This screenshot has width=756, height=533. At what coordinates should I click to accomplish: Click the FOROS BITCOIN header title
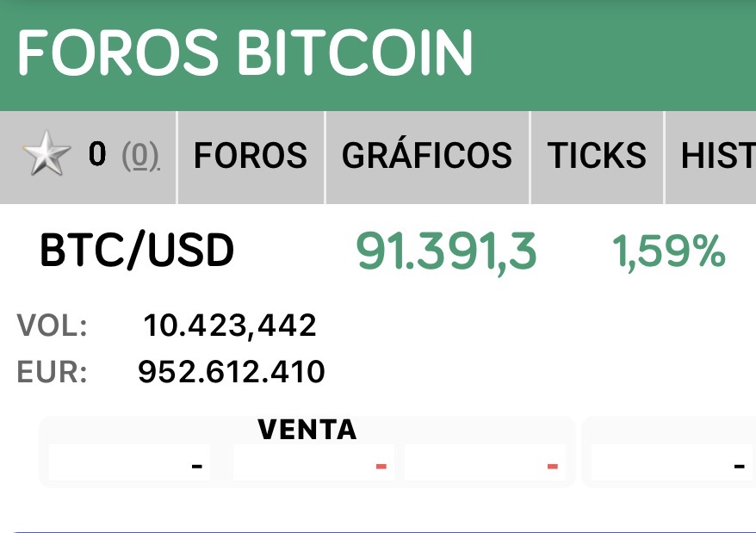tap(245, 53)
